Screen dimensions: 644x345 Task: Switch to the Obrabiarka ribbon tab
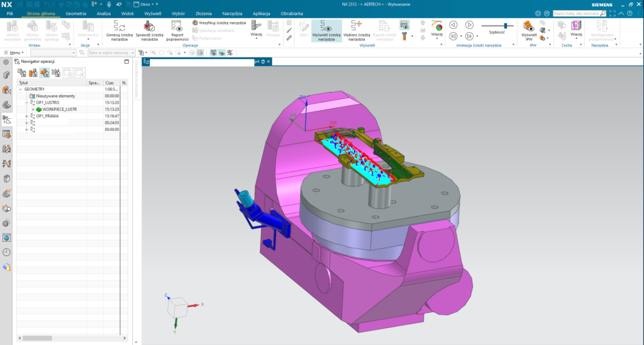click(292, 14)
